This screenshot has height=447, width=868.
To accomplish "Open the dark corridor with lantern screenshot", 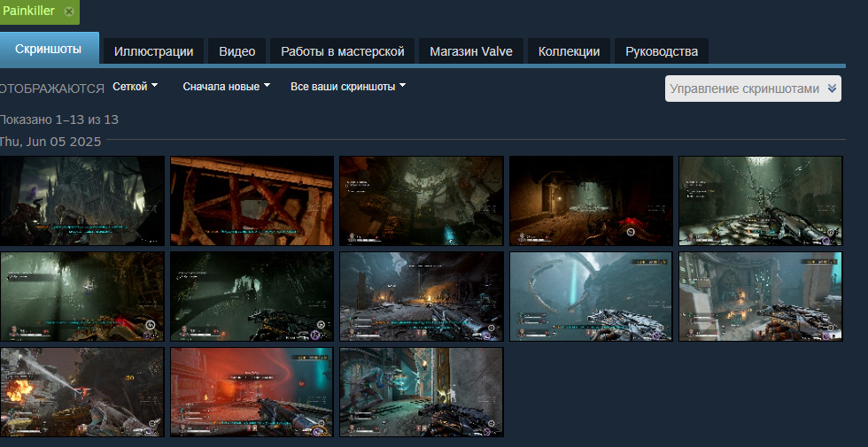I will 592,201.
